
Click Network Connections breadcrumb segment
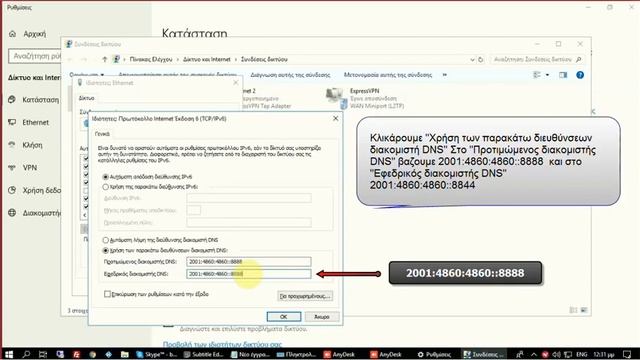coord(264,60)
